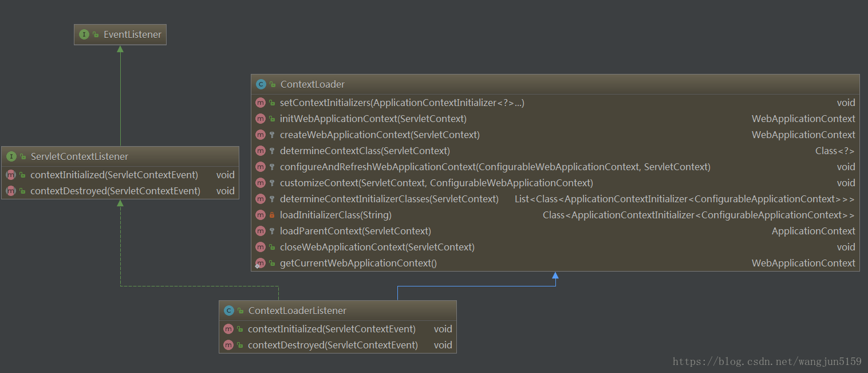Select the EventListener interface node
Viewport: 868px width, 373px height.
coord(120,34)
